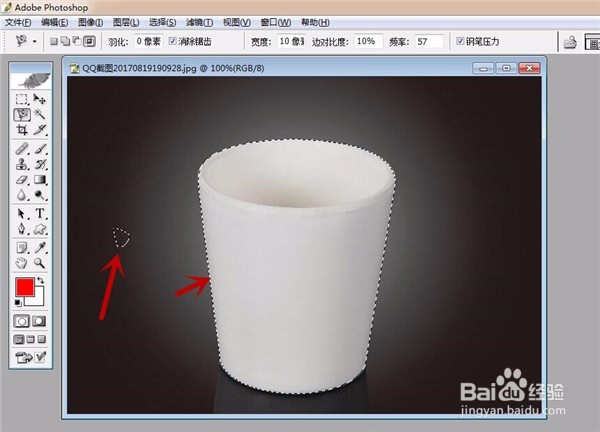Screen dimensions: 600x432
Task: Select the Move tool
Action: (x=39, y=99)
